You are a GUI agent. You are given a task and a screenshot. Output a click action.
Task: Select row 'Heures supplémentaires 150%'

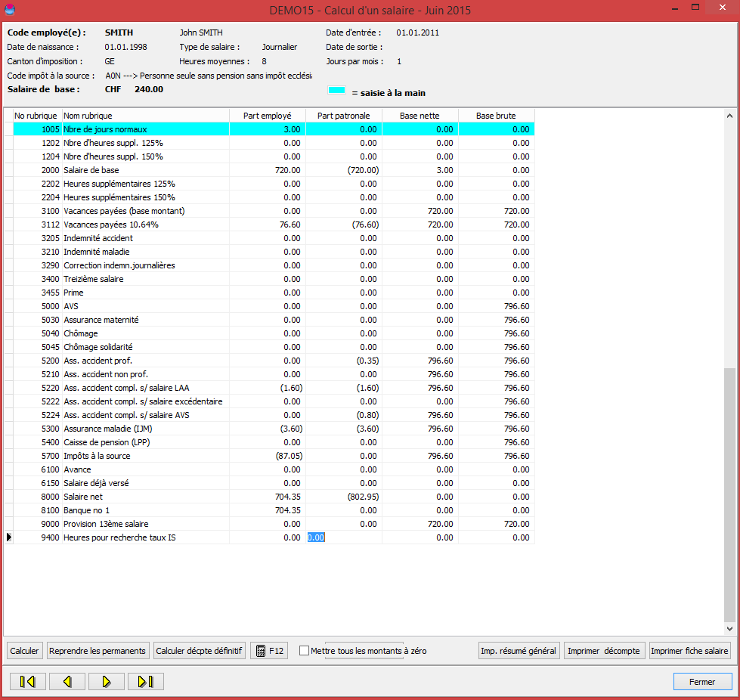(x=274, y=197)
